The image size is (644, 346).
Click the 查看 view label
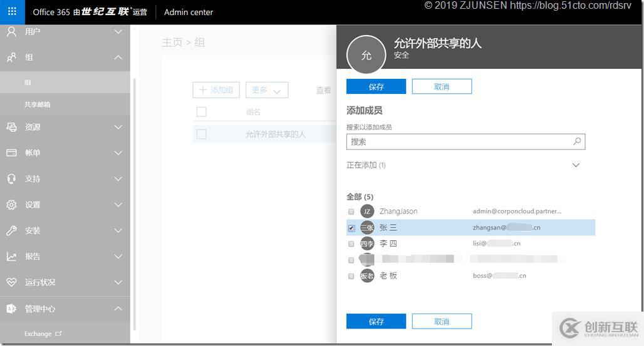[323, 90]
